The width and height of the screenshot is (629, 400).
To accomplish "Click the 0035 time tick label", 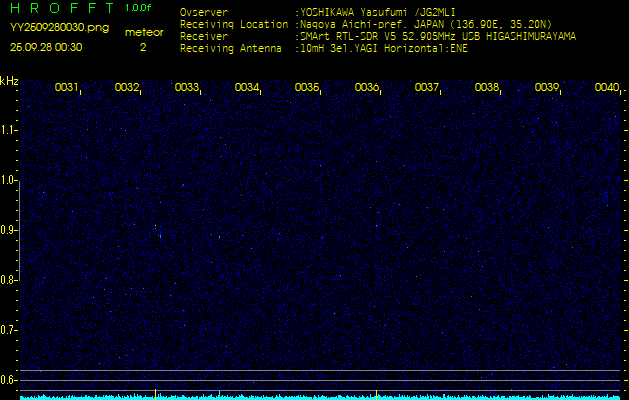I will coord(307,88).
